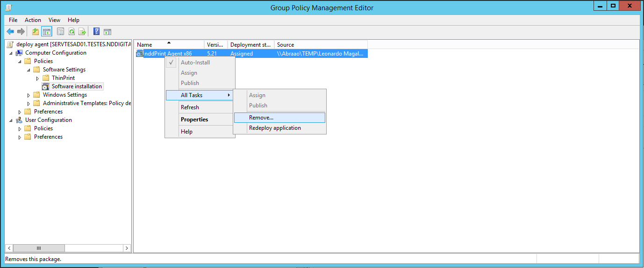Click the Properties icon in the toolbar
644x268 pixels.
click(60, 32)
